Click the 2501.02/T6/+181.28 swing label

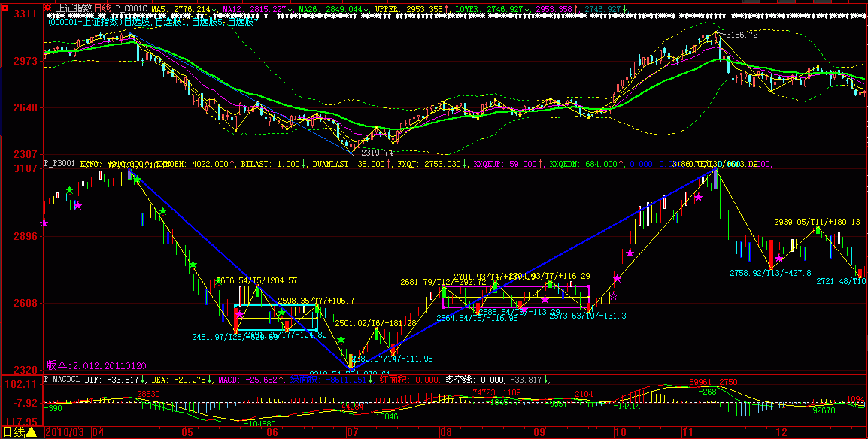click(375, 323)
